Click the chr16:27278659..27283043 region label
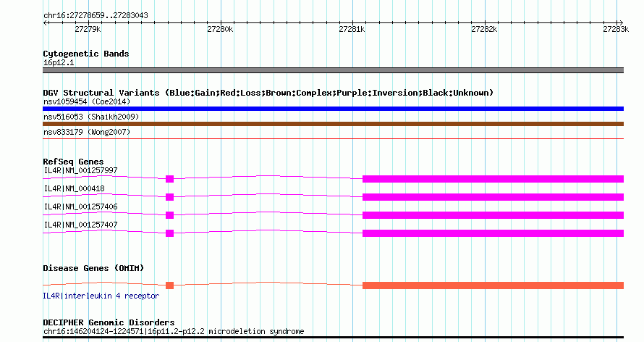Screen dimensions: 644x342 [x=96, y=16]
